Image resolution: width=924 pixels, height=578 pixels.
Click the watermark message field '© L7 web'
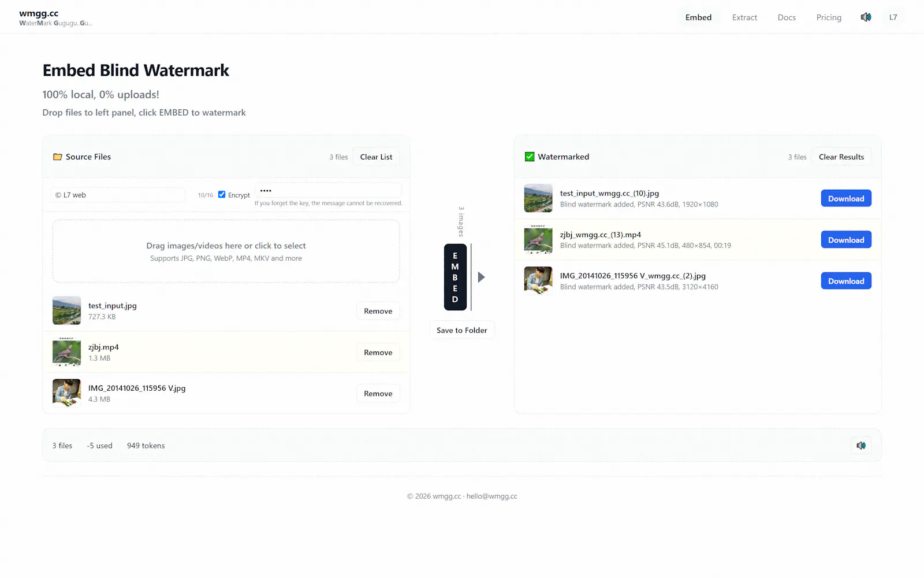[x=118, y=195]
